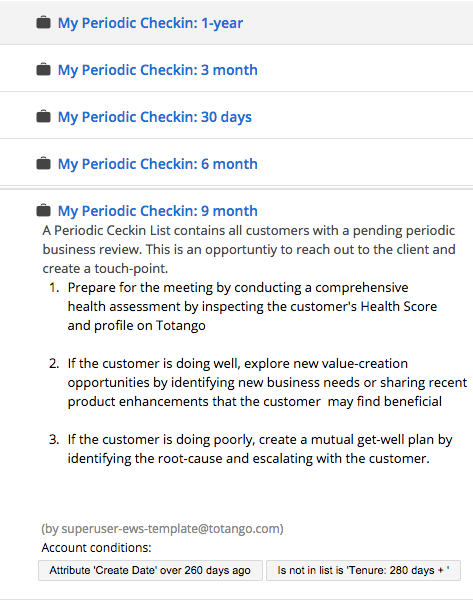Select 'Tenure: 280 days +' list condition
Viewport: 473px width, 600px height.
(x=363, y=571)
